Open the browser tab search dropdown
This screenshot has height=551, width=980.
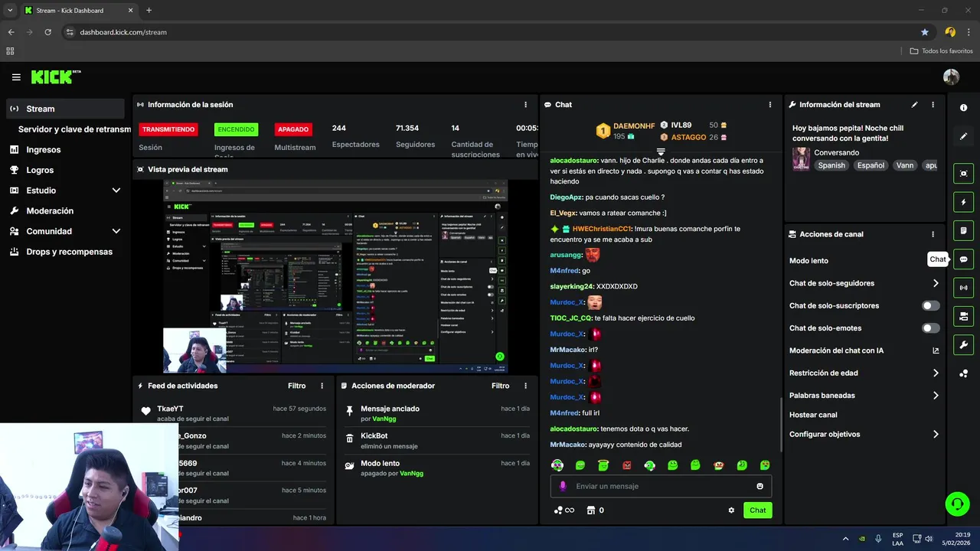[x=10, y=10]
